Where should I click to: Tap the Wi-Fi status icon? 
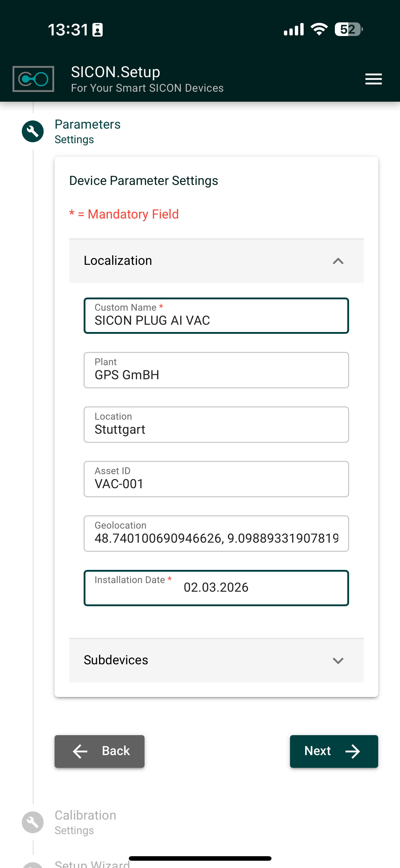coord(319,29)
